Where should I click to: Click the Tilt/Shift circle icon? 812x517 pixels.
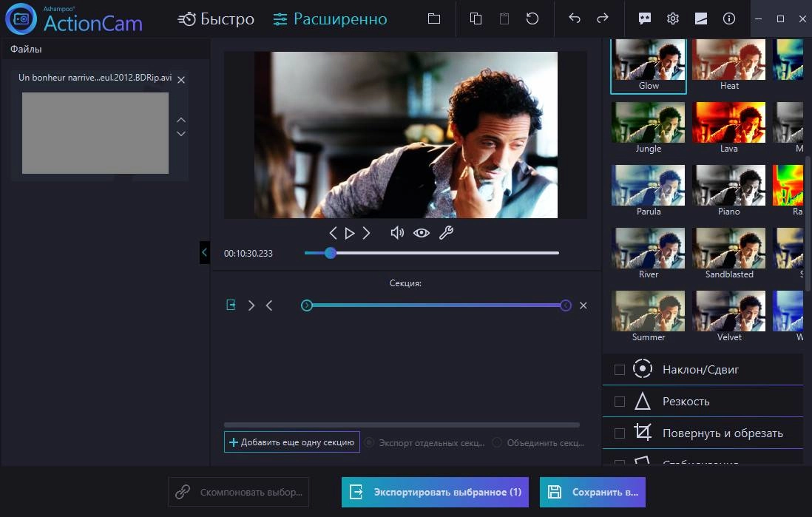(x=643, y=369)
